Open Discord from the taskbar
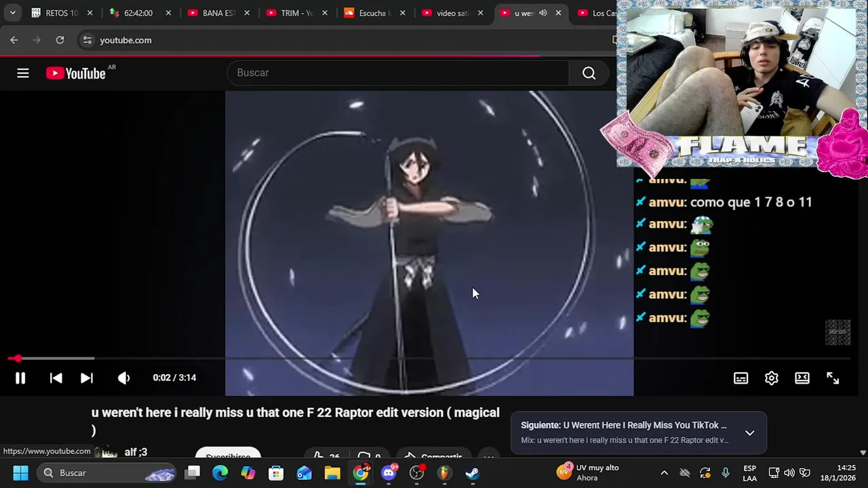868x488 pixels. point(389,472)
